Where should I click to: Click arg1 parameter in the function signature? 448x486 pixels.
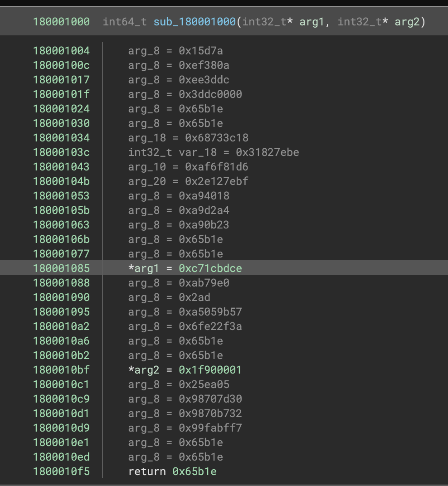[312, 22]
